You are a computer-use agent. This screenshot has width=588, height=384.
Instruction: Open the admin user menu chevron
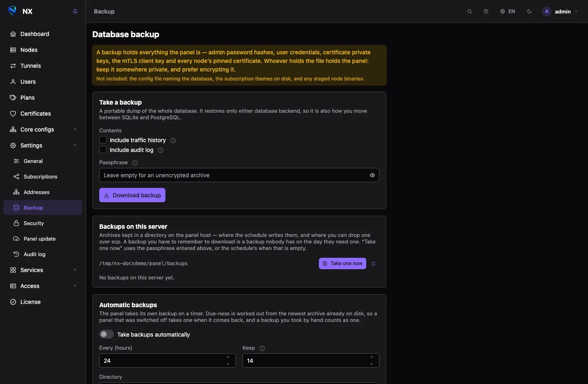pyautogui.click(x=576, y=11)
